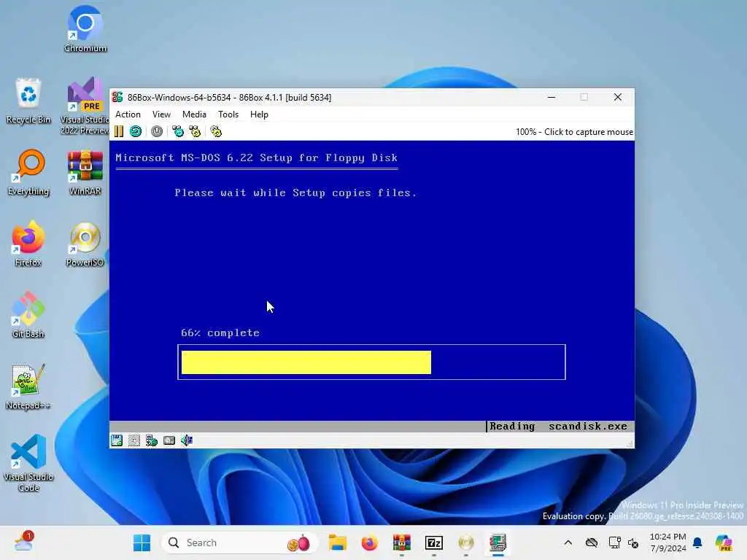
Task: Click the muted volume tray icon
Action: tap(634, 542)
